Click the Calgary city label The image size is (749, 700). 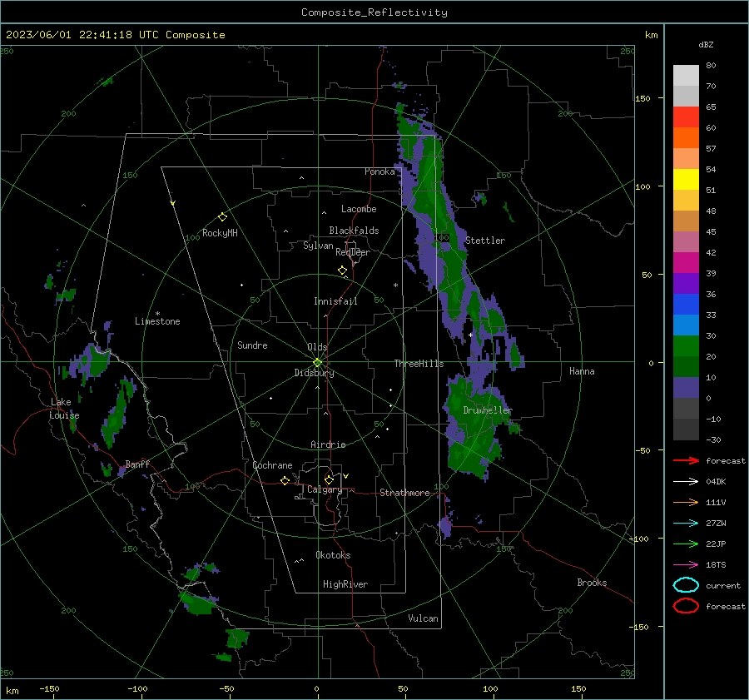click(325, 489)
